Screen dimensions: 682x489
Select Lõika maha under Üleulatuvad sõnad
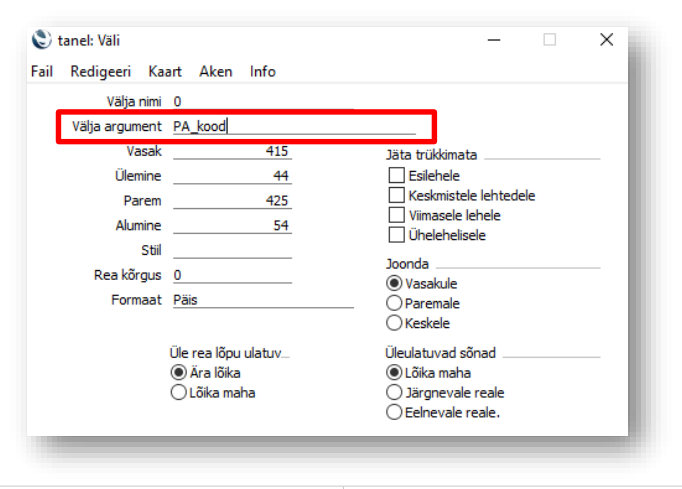[394, 373]
